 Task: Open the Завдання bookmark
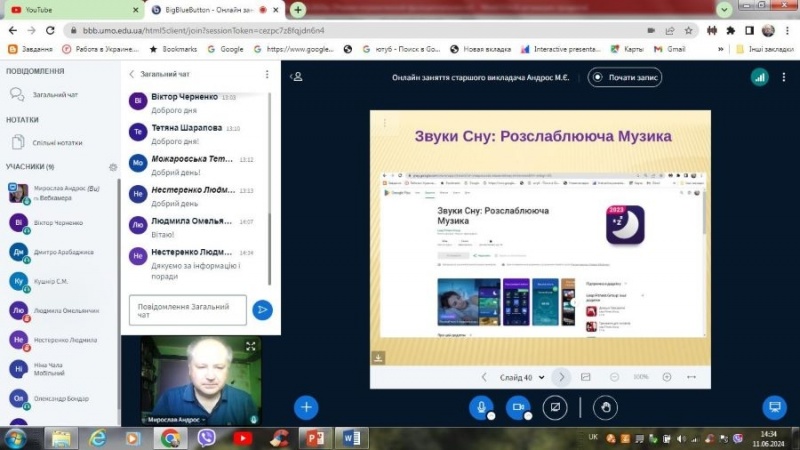click(31, 49)
